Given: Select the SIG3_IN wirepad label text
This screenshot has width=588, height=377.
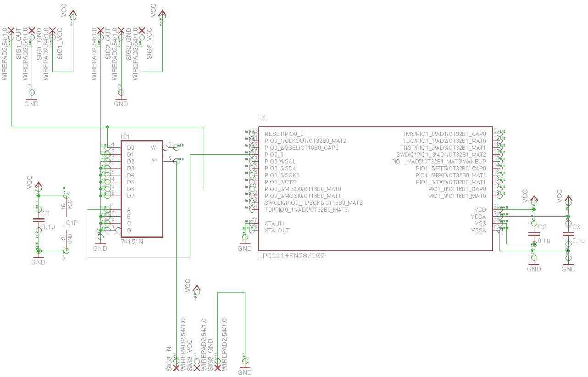Looking at the screenshot, I should (169, 359).
